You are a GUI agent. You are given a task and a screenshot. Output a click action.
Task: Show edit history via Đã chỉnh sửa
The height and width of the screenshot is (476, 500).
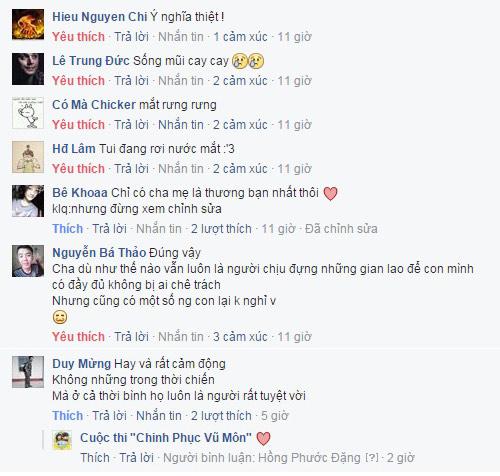click(341, 229)
